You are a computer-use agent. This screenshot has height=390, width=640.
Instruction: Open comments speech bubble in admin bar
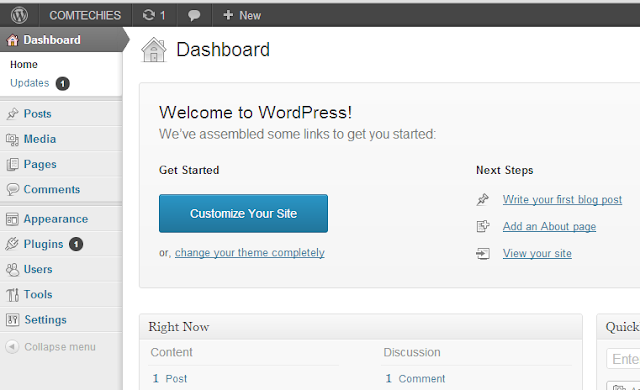194,16
